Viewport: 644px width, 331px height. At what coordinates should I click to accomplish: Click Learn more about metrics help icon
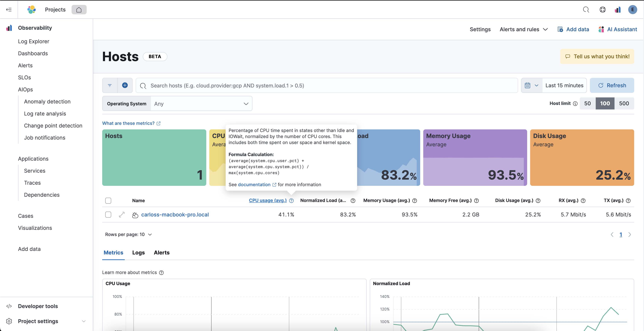click(162, 273)
